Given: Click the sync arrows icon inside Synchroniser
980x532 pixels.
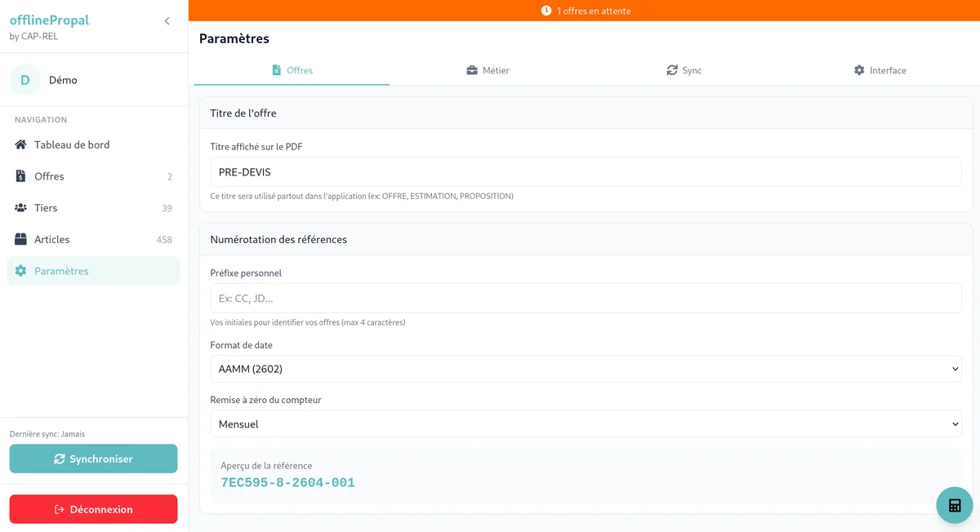Looking at the screenshot, I should click(x=60, y=459).
